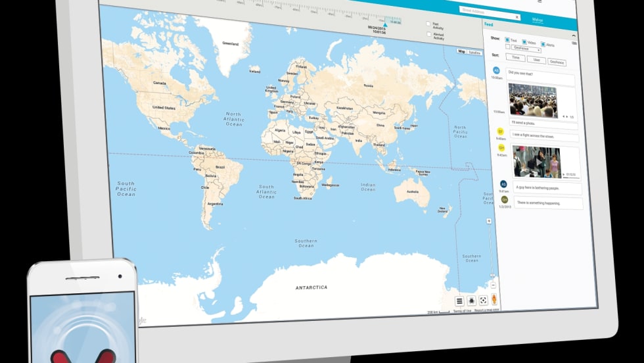This screenshot has width=644, height=363.
Task: Zoom in with the map plus button
Action: tap(488, 222)
